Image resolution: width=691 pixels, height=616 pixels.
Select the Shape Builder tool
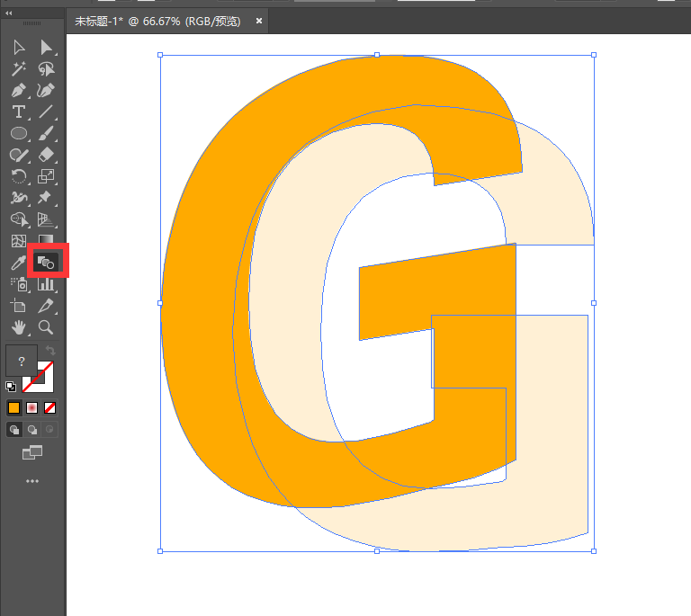coord(19,219)
